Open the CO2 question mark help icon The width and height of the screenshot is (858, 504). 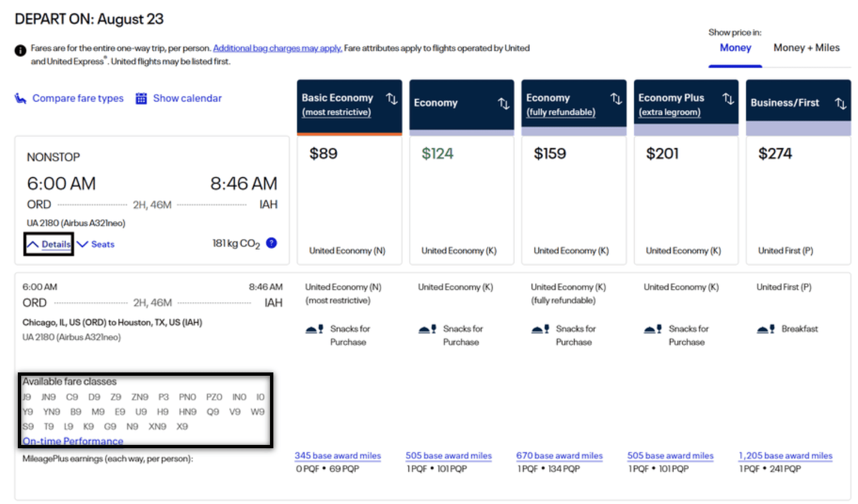pos(271,243)
